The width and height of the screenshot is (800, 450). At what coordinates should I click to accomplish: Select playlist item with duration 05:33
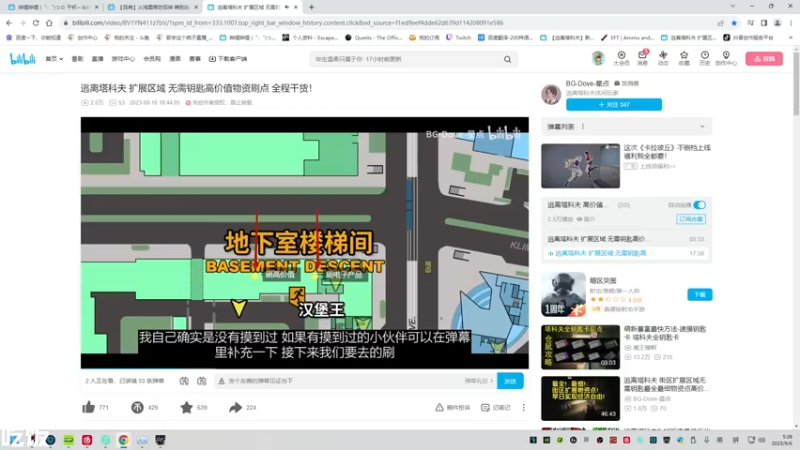pyautogui.click(x=626, y=239)
